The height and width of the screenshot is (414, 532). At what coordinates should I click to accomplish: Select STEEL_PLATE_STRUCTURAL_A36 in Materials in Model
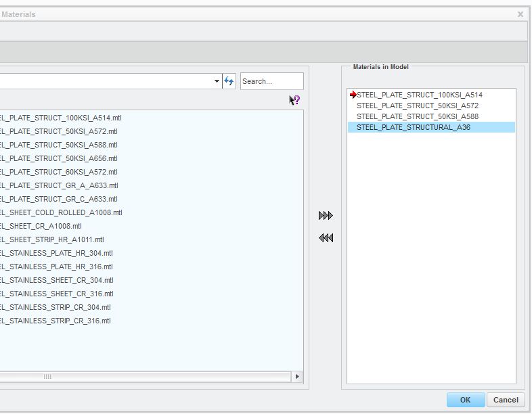[x=431, y=127]
